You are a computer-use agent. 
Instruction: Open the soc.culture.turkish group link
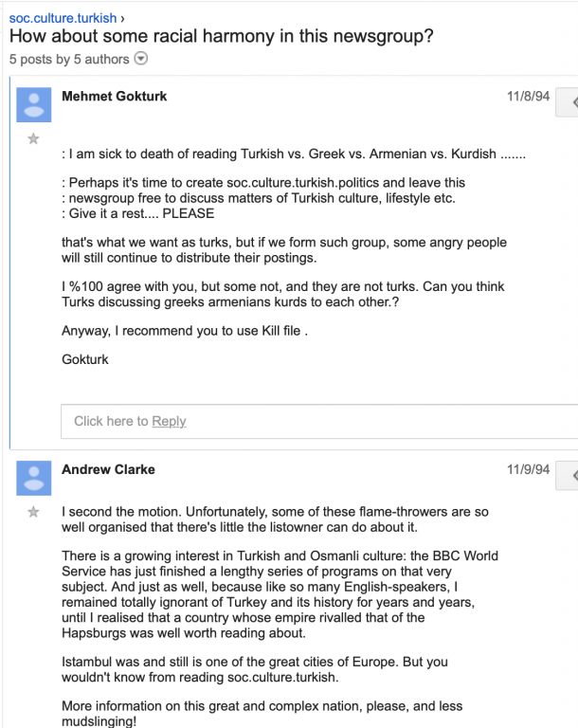[x=63, y=18]
